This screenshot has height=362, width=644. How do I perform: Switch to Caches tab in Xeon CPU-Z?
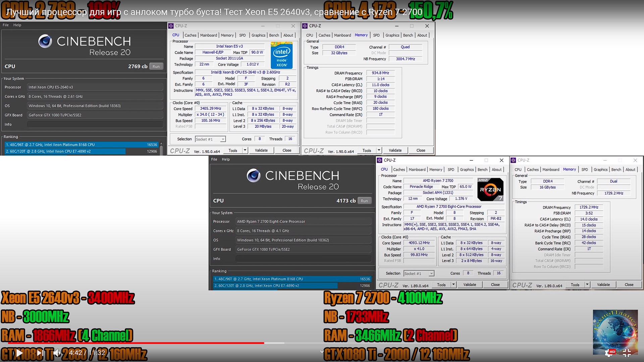coord(190,35)
